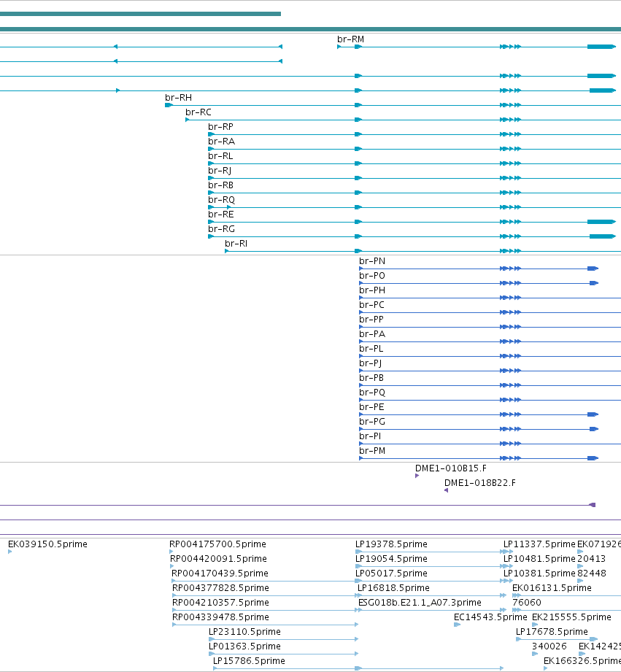The image size is (621, 672).
Task: Select br-RL transcript label
Action: (220, 155)
